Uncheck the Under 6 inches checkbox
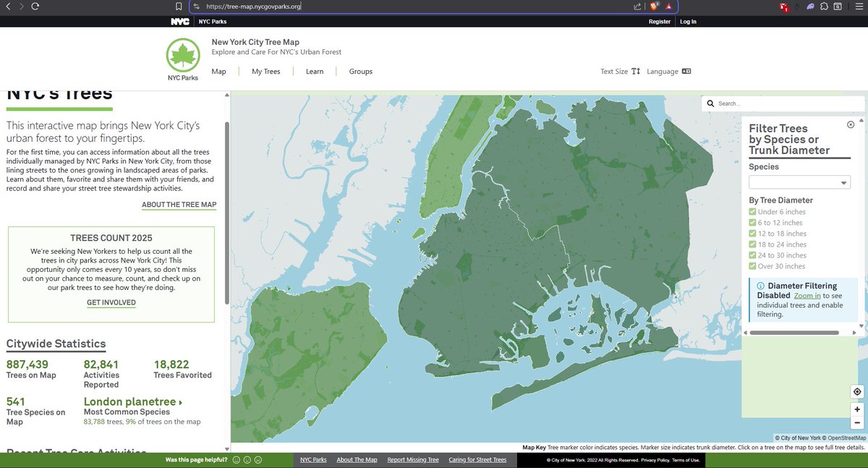Screen dimensions: 868x468 pyautogui.click(x=752, y=212)
